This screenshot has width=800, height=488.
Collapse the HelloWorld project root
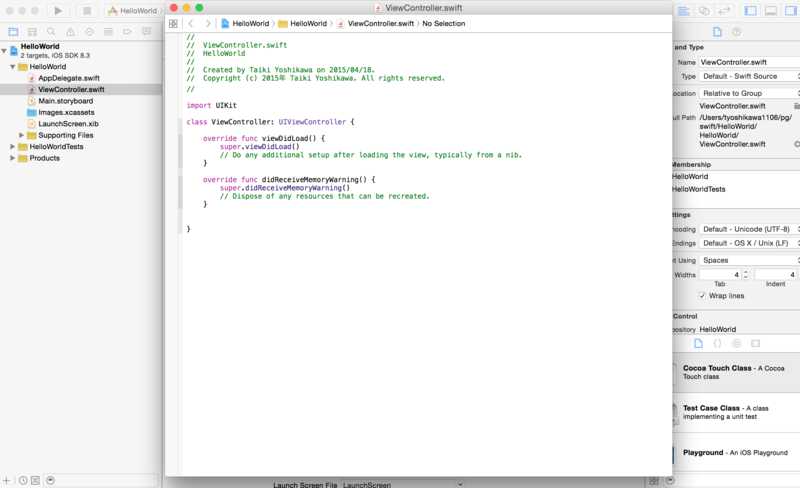4,50
